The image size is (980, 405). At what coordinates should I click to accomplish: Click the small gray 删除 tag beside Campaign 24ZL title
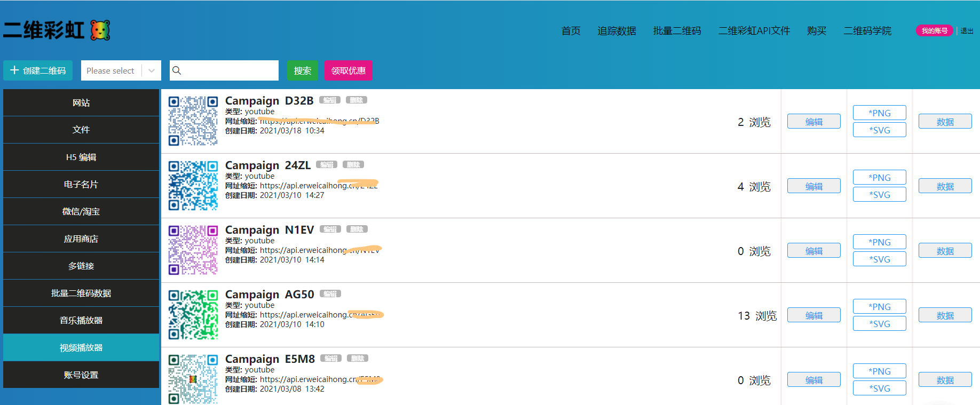353,165
